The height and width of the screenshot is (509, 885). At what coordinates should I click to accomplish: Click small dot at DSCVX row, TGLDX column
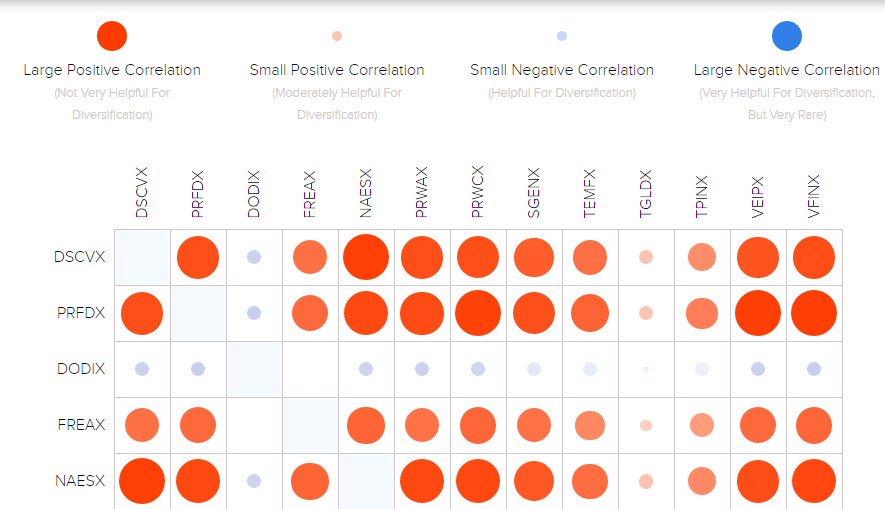[646, 257]
